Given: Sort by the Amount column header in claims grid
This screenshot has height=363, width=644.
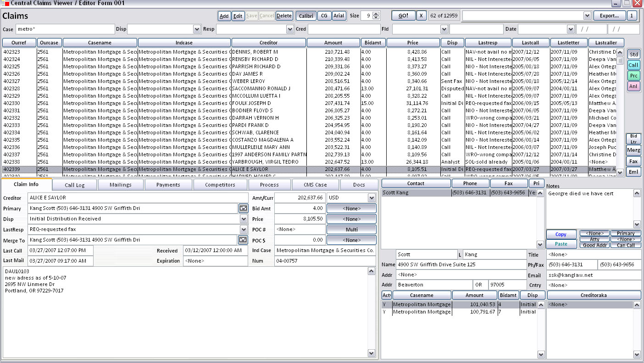Looking at the screenshot, I should tap(333, 43).
